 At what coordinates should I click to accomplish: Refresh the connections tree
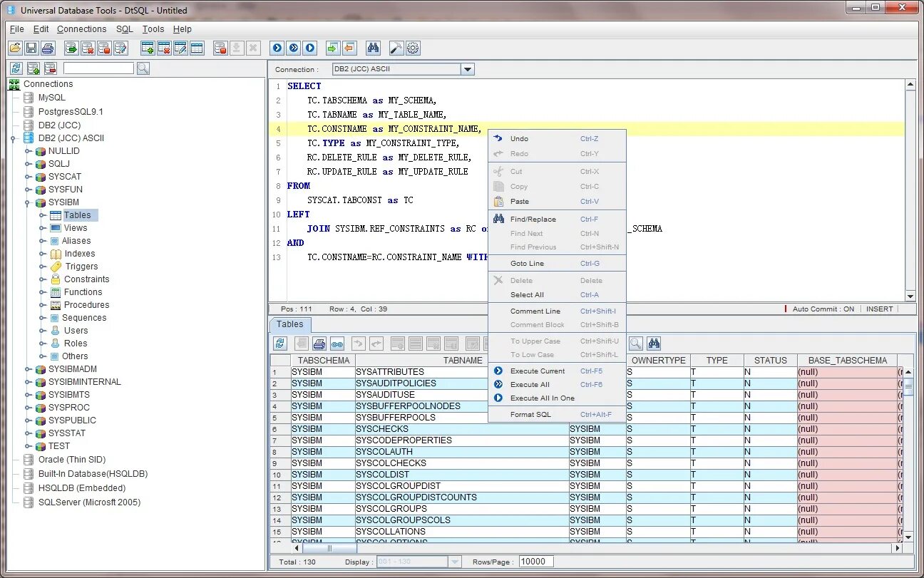tap(16, 68)
